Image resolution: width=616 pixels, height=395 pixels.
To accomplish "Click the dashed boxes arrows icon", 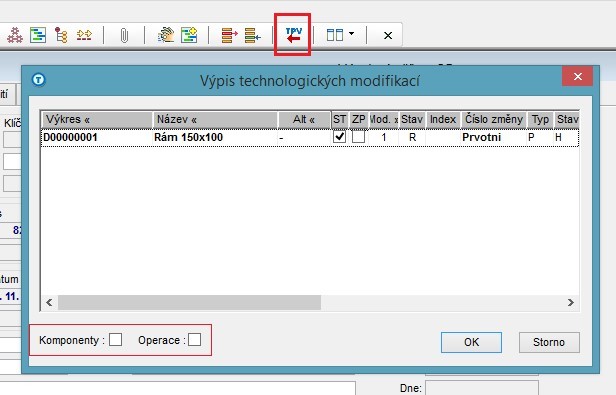I will click(x=84, y=35).
